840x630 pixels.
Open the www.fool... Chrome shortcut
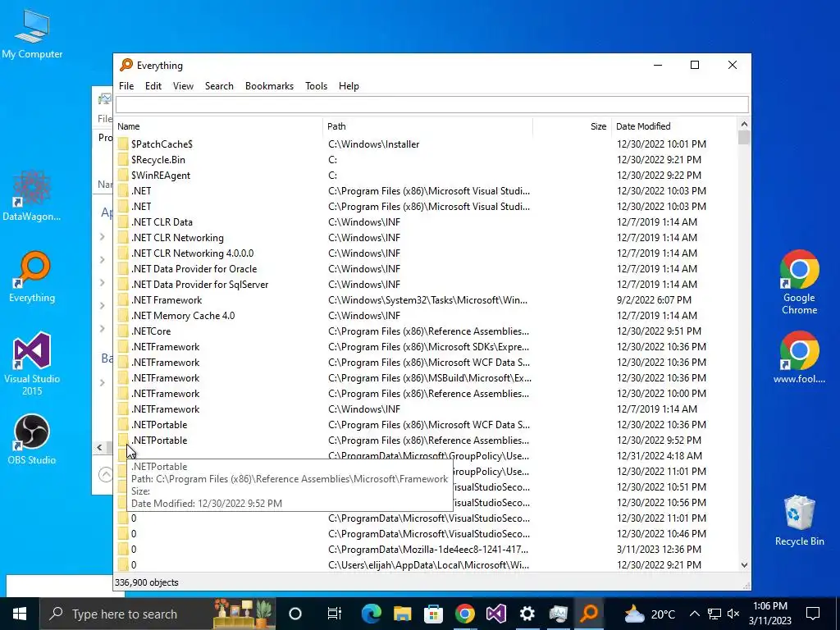pyautogui.click(x=799, y=358)
